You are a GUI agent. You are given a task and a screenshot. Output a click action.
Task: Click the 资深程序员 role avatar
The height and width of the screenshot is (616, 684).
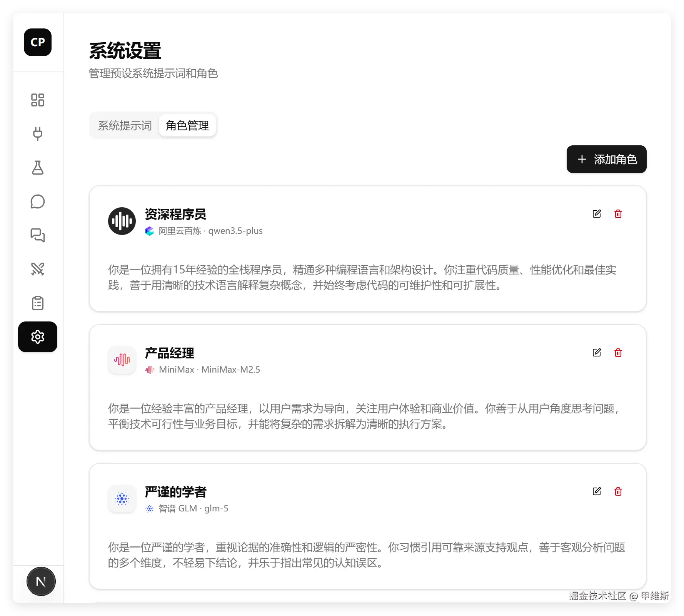(122, 221)
